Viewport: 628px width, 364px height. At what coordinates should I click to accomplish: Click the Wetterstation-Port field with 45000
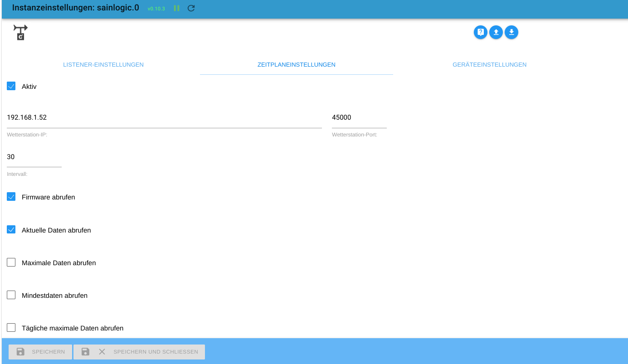point(359,117)
